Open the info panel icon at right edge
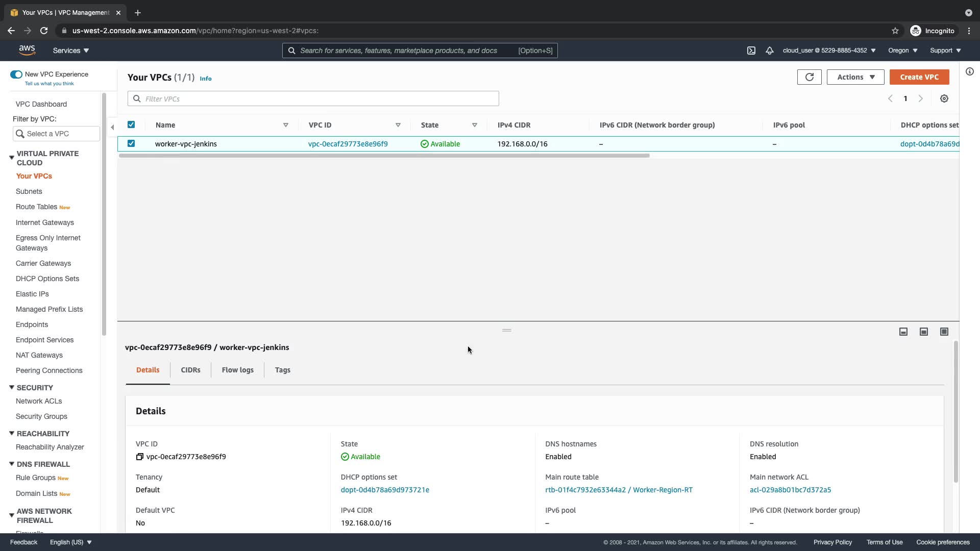 pos(969,71)
